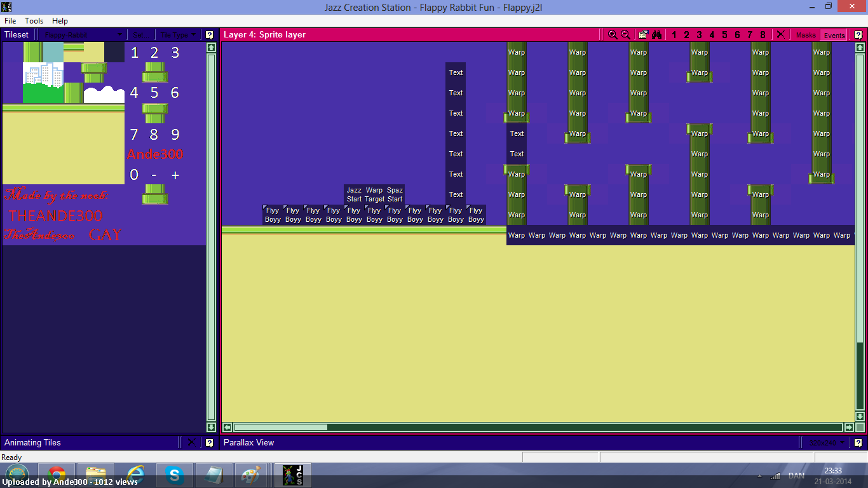Toggle the Masks view
Screen dimensions: 868x488
[x=806, y=35]
